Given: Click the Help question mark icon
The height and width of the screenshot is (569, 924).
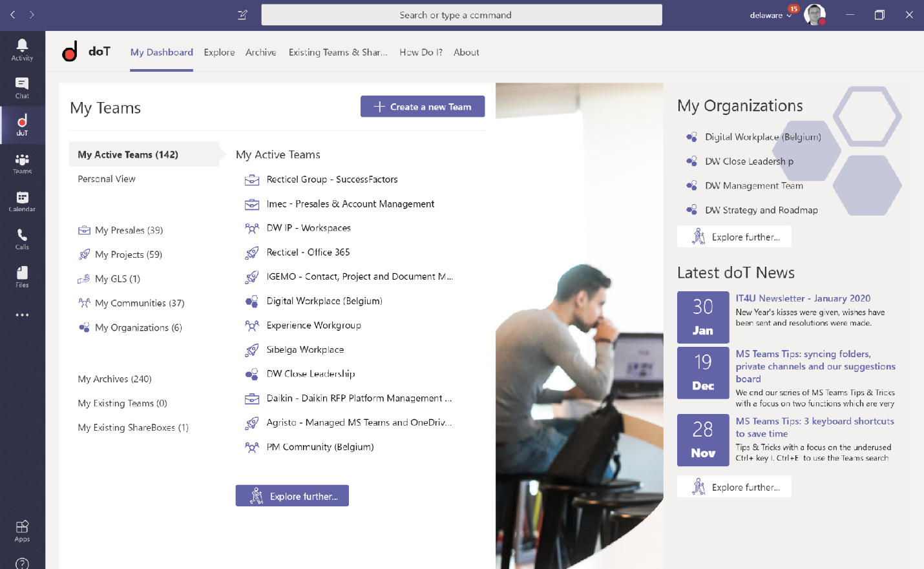Looking at the screenshot, I should point(22,563).
